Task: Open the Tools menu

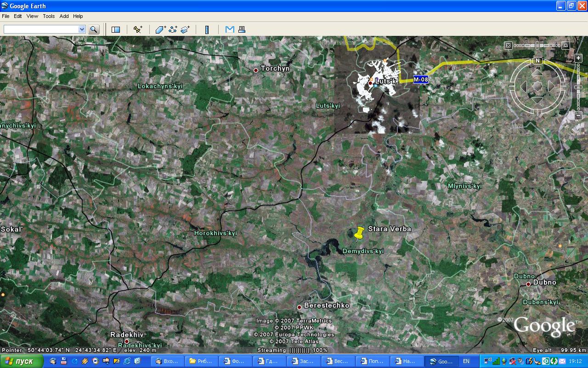Action: (49, 16)
